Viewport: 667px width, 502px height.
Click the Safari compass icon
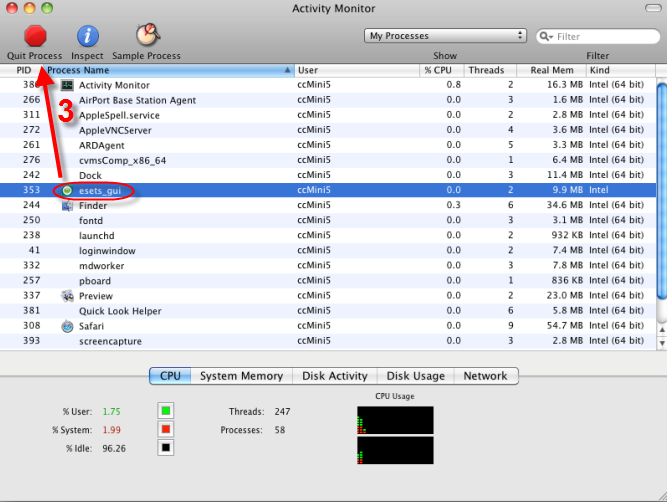(67, 326)
